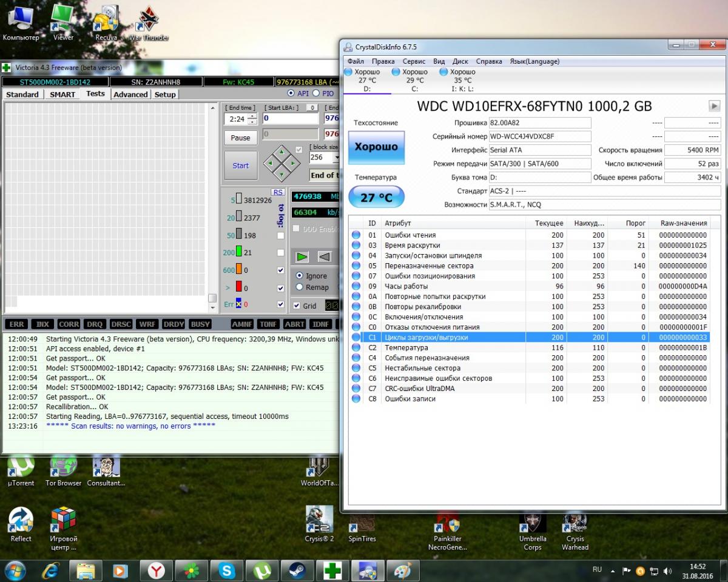The width and height of the screenshot is (728, 582).
Task: Select the Переназначенные сектора attribute row
Action: coord(529,266)
